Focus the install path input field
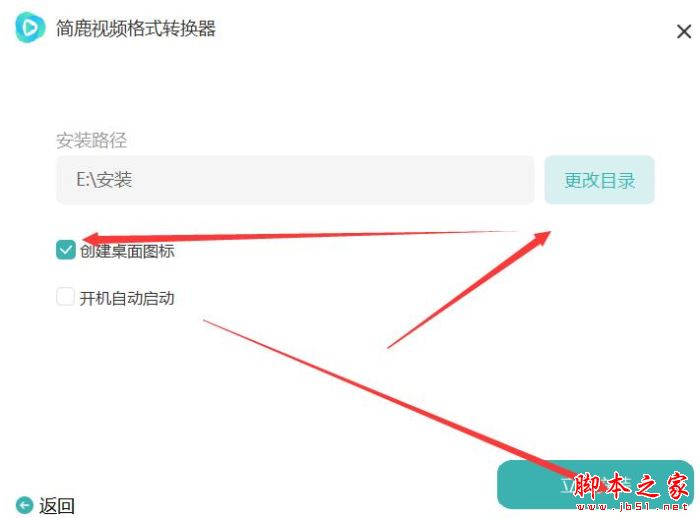The height and width of the screenshot is (518, 700). (x=295, y=180)
